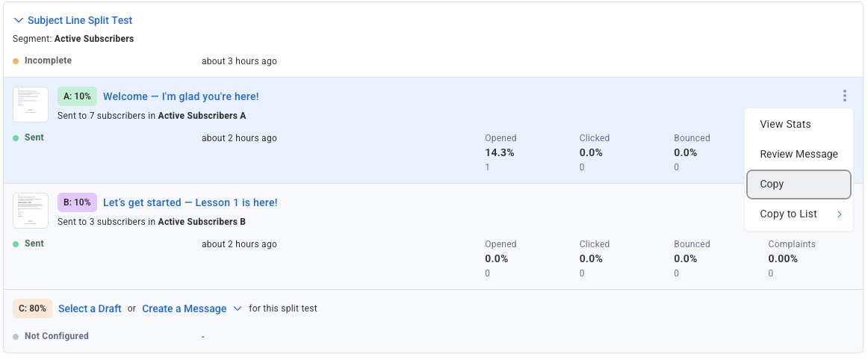This screenshot has height=363, width=868.
Task: Open the Subject Line Split Test title
Action: pyautogui.click(x=80, y=21)
